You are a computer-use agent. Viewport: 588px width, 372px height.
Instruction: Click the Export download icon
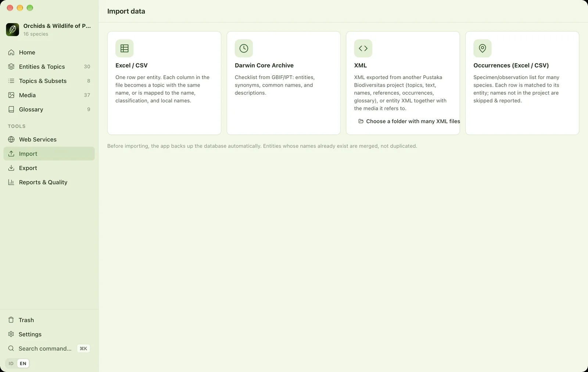pos(11,168)
